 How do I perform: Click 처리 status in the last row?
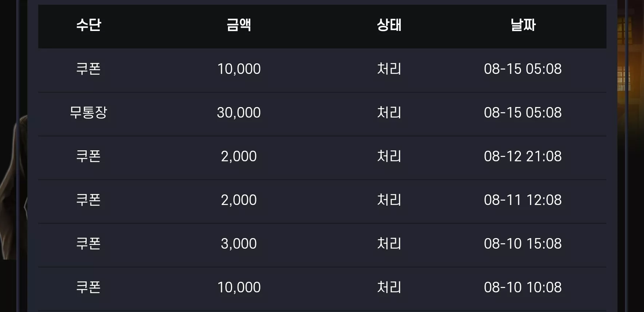[389, 287]
